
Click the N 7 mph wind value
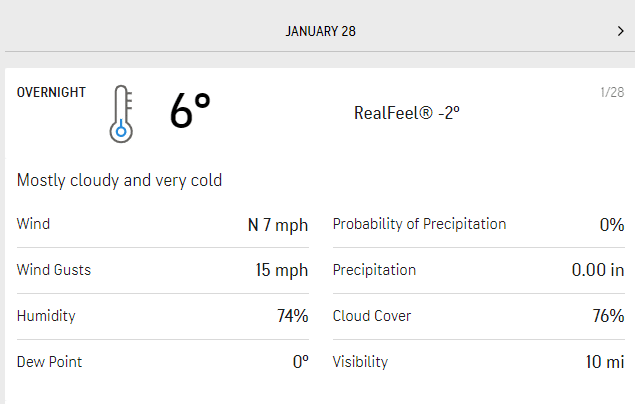[278, 224]
